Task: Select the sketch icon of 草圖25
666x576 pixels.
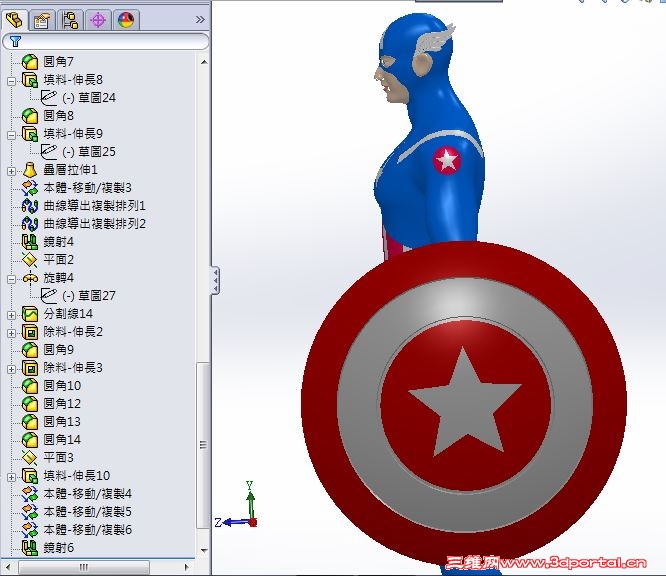Action: point(49,152)
